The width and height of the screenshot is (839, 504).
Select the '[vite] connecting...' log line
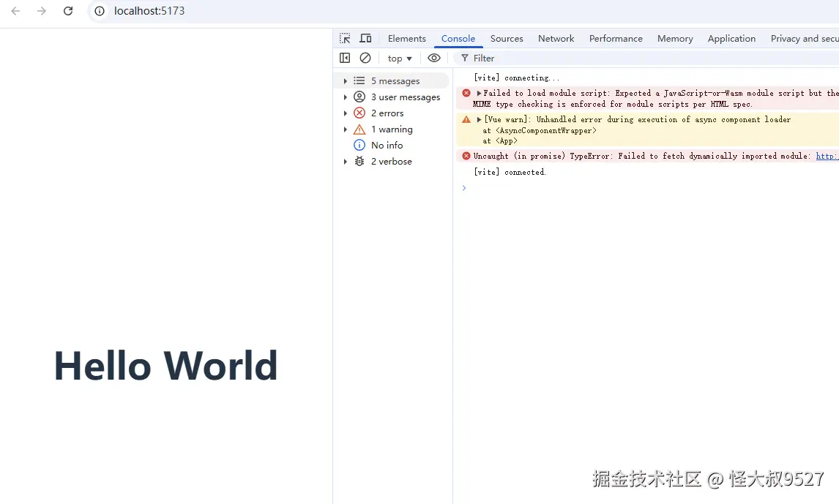click(516, 78)
